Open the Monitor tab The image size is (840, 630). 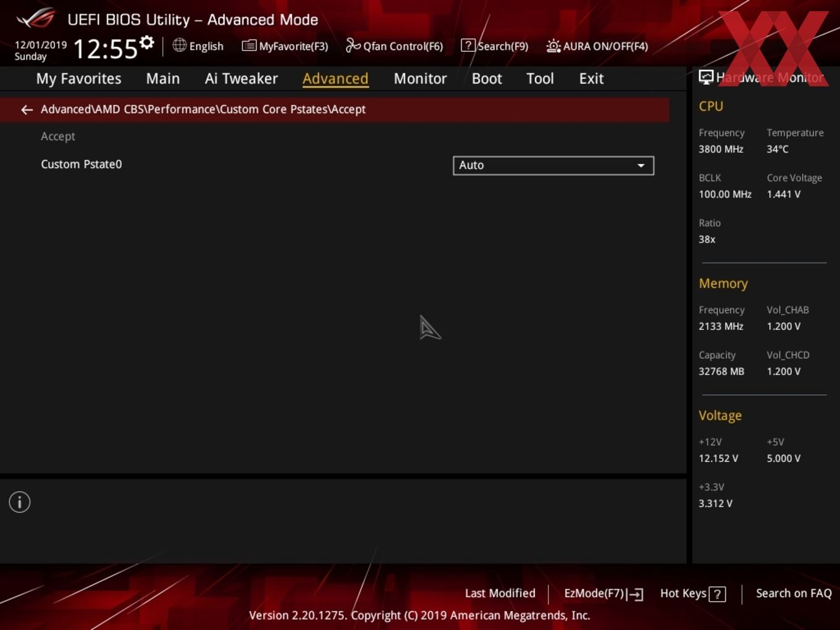tap(421, 78)
